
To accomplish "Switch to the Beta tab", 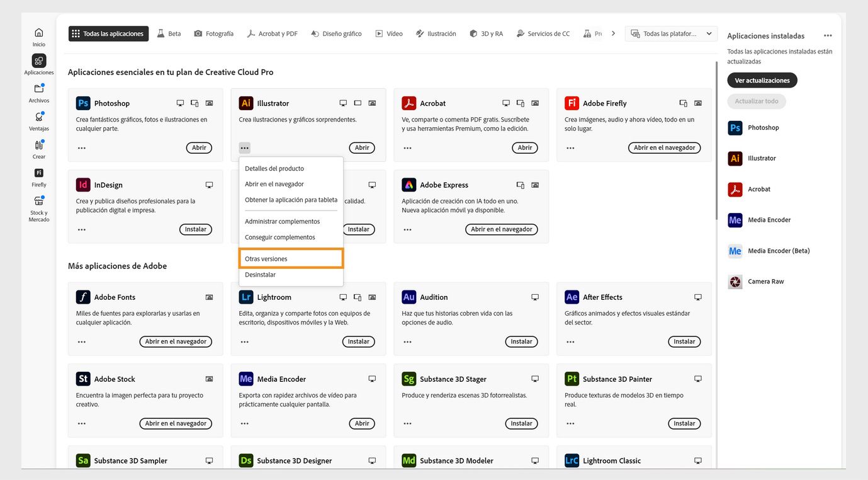I will (169, 34).
